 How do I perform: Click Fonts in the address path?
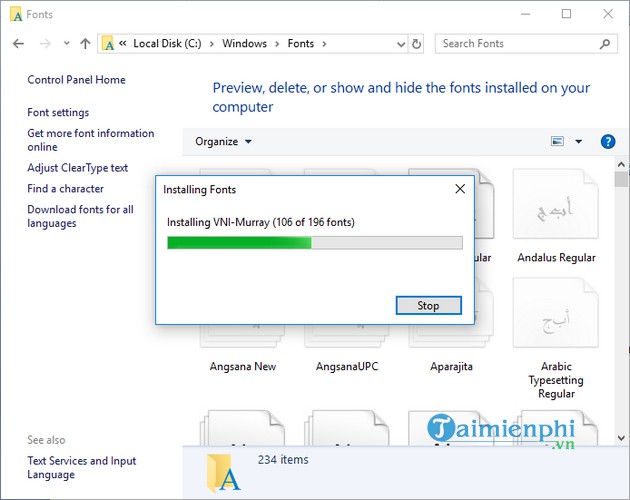[x=301, y=43]
